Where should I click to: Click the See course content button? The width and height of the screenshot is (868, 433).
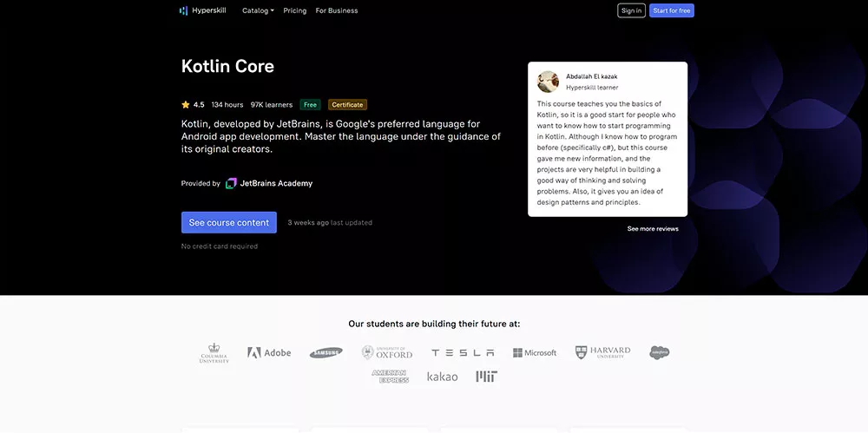tap(228, 223)
